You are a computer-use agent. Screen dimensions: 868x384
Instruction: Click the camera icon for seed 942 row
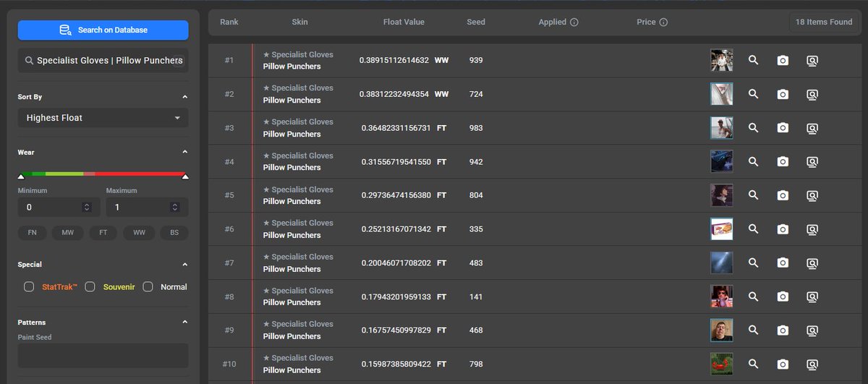coord(783,161)
